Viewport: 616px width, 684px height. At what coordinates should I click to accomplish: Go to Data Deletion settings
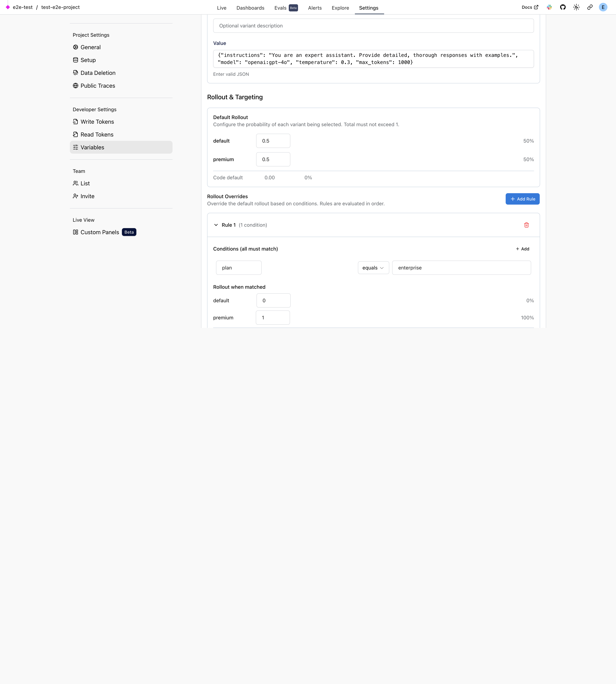pyautogui.click(x=98, y=73)
